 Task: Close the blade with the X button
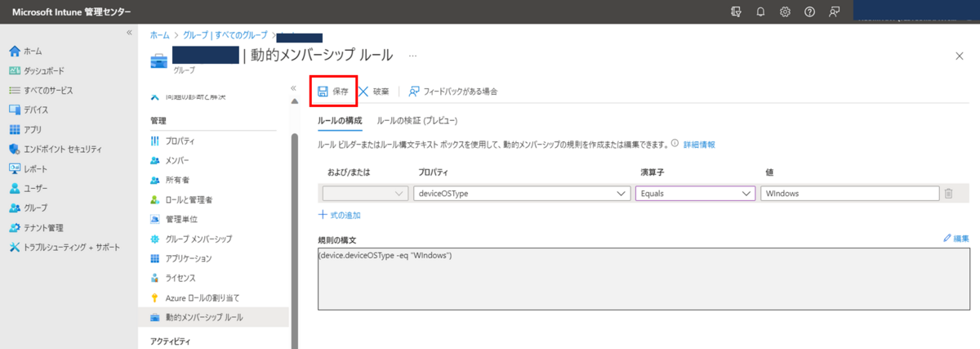pos(959,56)
